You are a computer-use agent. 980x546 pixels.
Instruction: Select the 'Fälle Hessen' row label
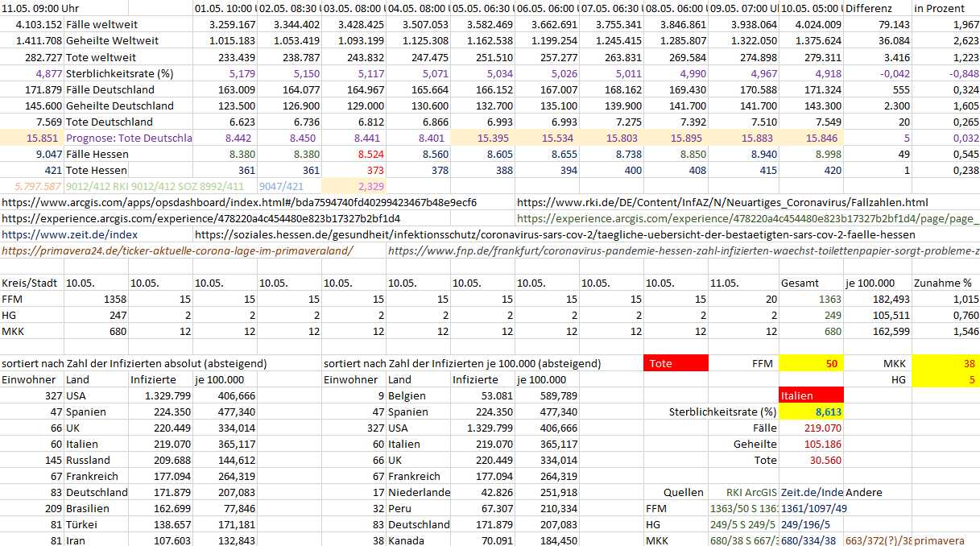click(97, 154)
